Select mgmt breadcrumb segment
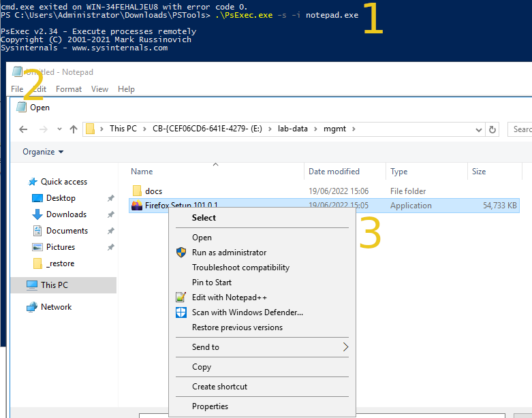 click(334, 129)
